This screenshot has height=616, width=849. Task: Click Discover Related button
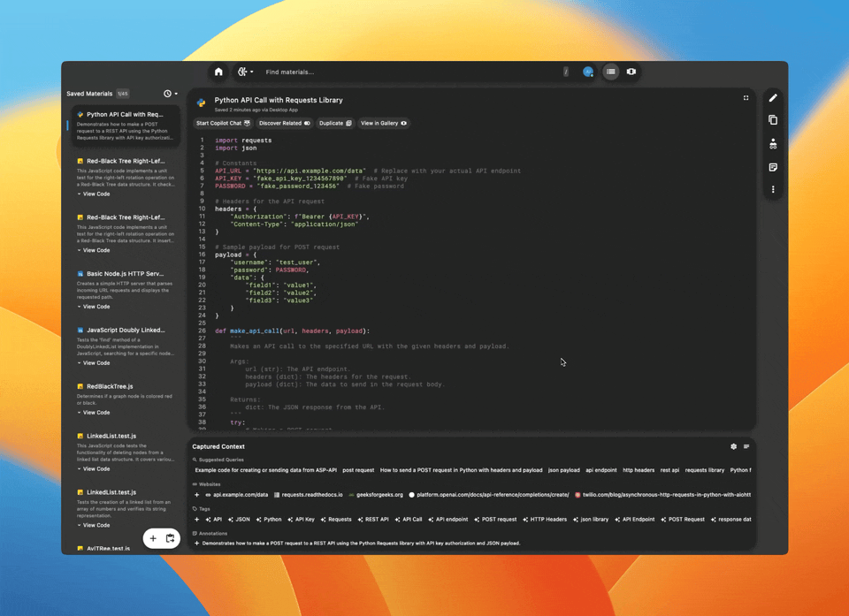(284, 124)
